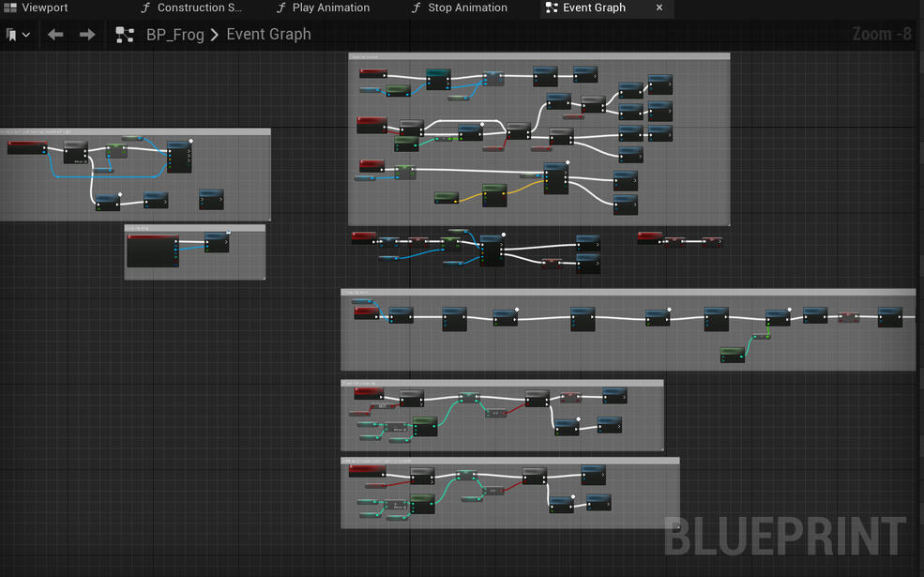
Task: Click the forward navigation arrow
Action: [x=86, y=34]
